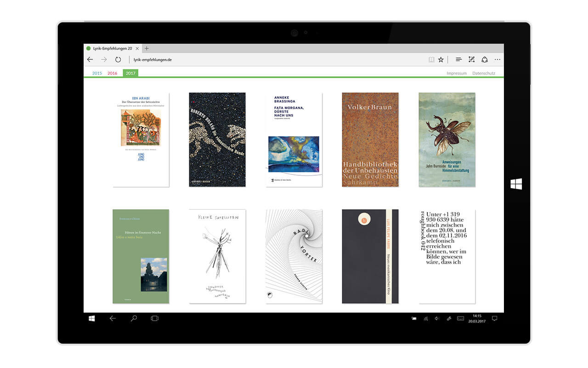The width and height of the screenshot is (588, 368).
Task: Open the Datenschutz link
Action: point(484,73)
